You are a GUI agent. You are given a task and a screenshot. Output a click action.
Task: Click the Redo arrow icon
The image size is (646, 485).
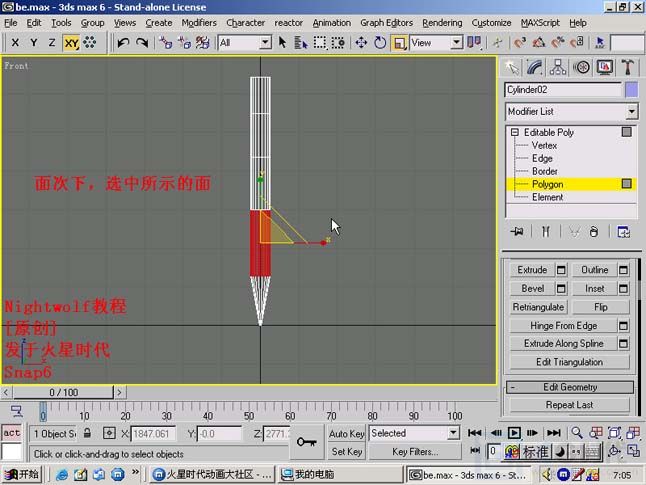point(142,42)
